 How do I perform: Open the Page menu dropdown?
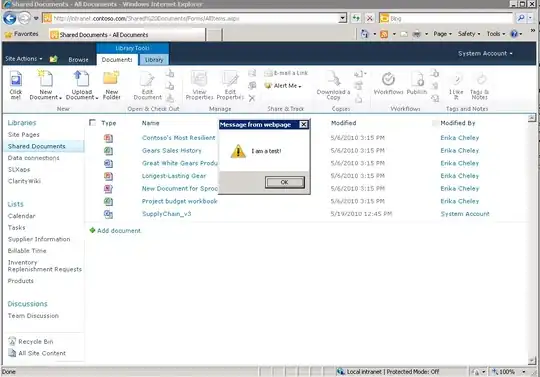(443, 34)
